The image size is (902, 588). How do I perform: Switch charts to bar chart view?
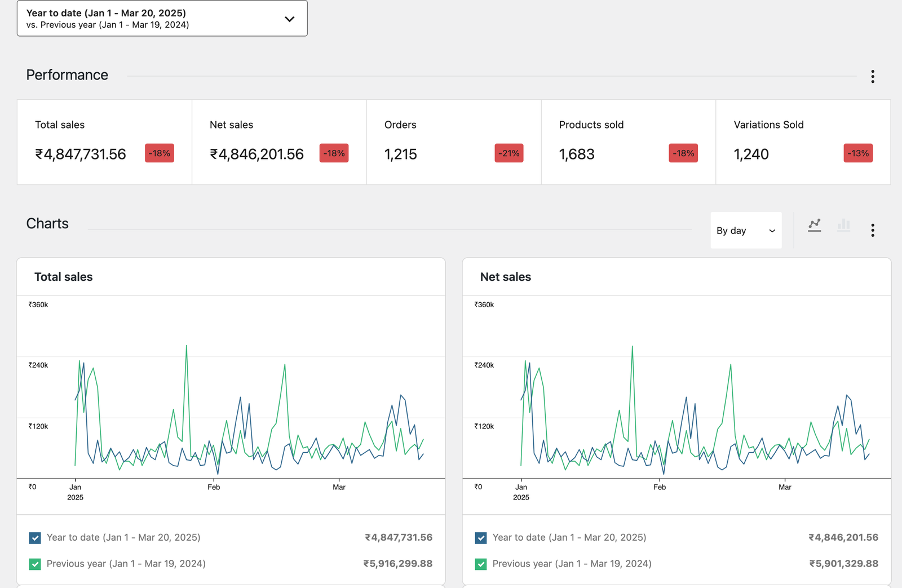coord(843,224)
